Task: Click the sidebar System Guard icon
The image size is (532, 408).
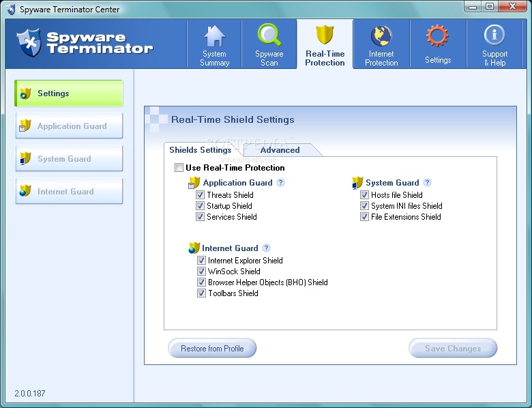Action: pos(25,158)
